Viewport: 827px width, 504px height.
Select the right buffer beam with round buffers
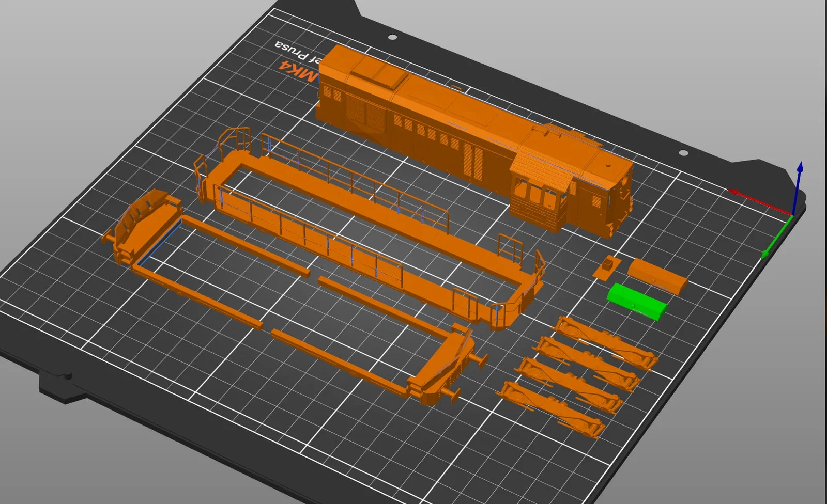(x=447, y=364)
